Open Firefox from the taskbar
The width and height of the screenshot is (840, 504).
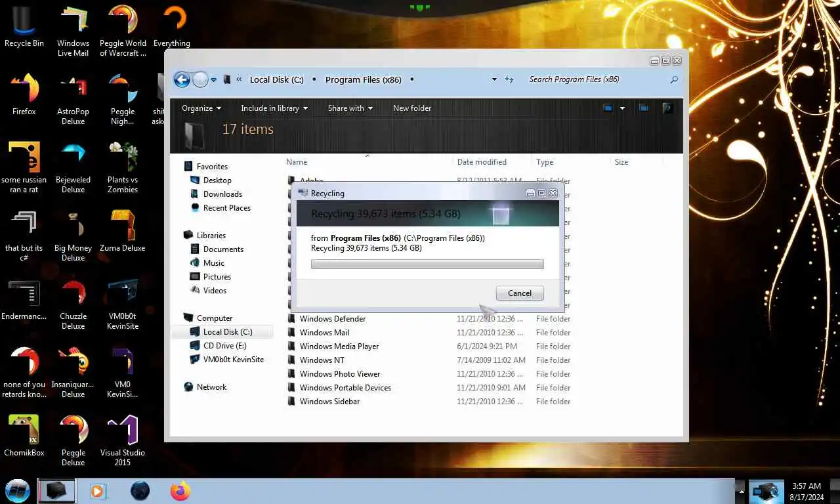(180, 491)
